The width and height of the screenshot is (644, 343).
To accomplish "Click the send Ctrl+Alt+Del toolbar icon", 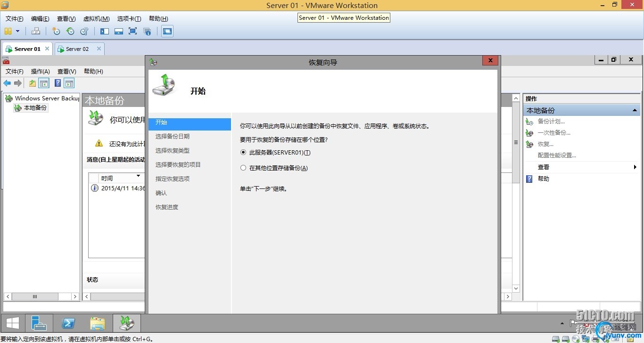I will [x=36, y=31].
